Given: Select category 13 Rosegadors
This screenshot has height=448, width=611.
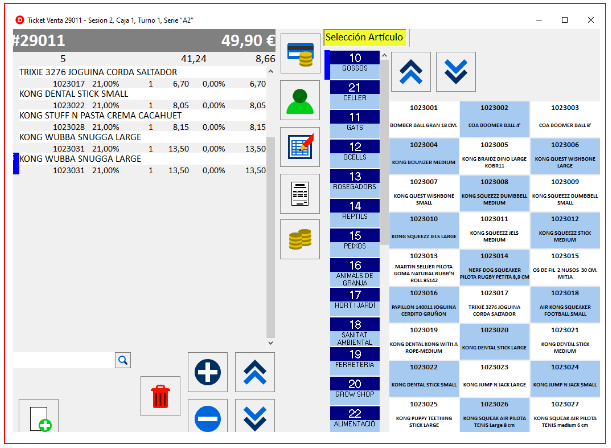Looking at the screenshot, I should (x=355, y=183).
